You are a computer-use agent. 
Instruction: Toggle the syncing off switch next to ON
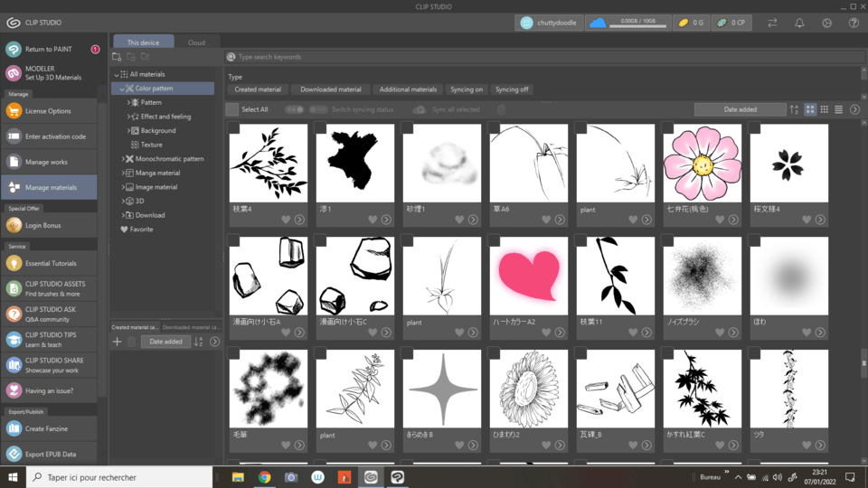[318, 109]
